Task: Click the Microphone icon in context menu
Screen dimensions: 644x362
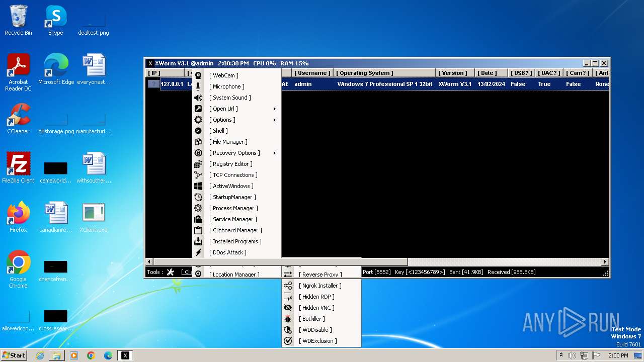Action: click(198, 86)
